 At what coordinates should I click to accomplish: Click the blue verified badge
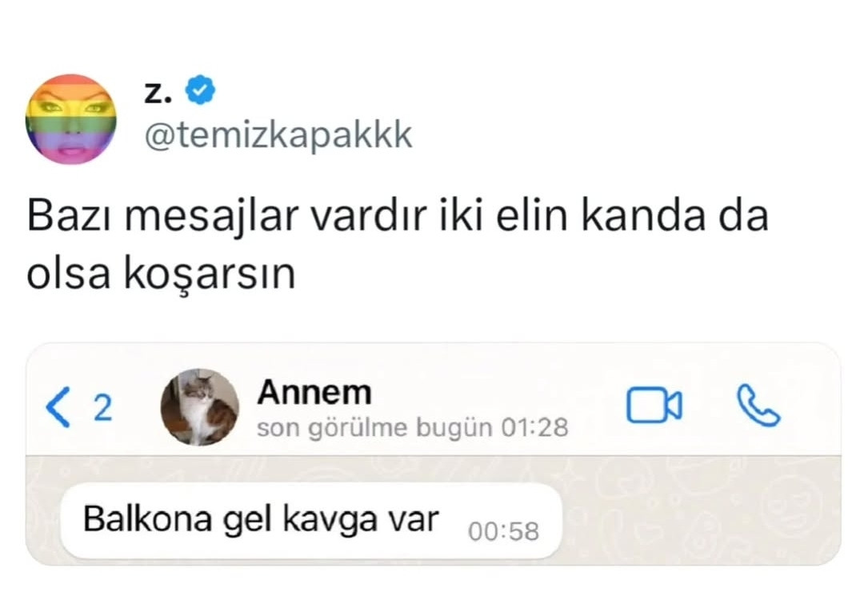click(200, 90)
